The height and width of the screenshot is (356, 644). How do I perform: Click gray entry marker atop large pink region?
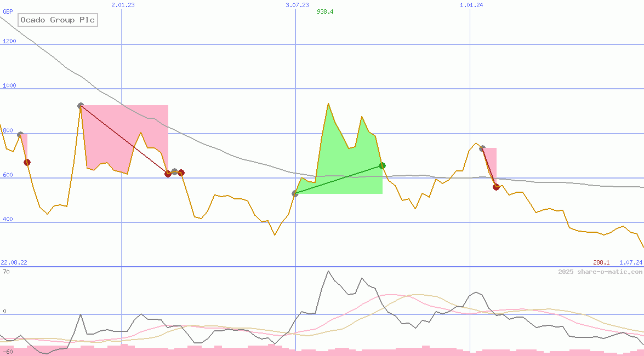tap(81, 106)
